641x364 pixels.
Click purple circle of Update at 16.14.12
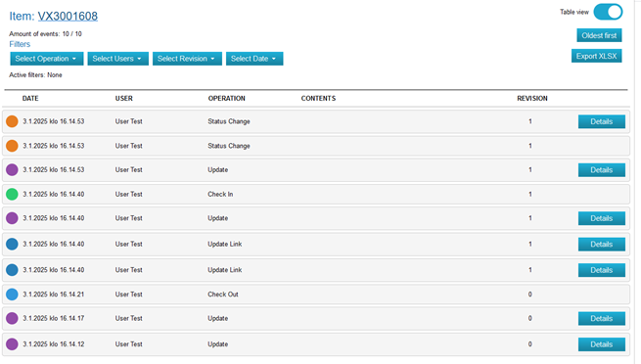[x=12, y=344]
